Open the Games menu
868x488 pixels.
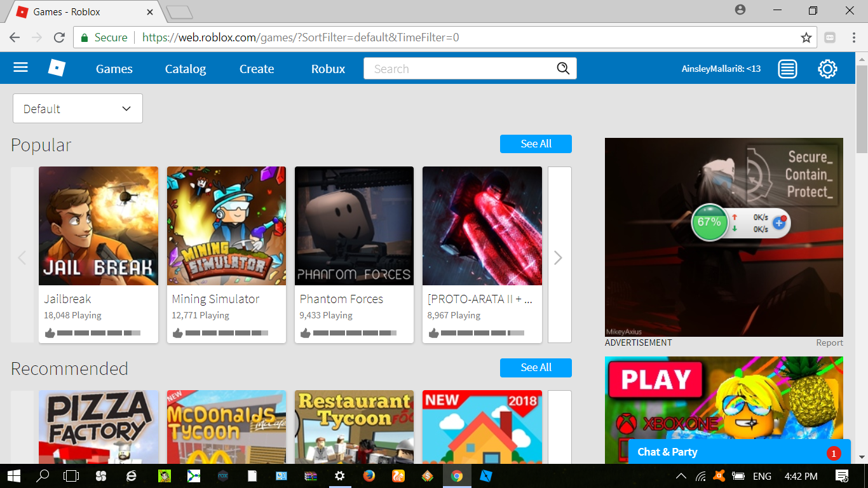tap(114, 69)
